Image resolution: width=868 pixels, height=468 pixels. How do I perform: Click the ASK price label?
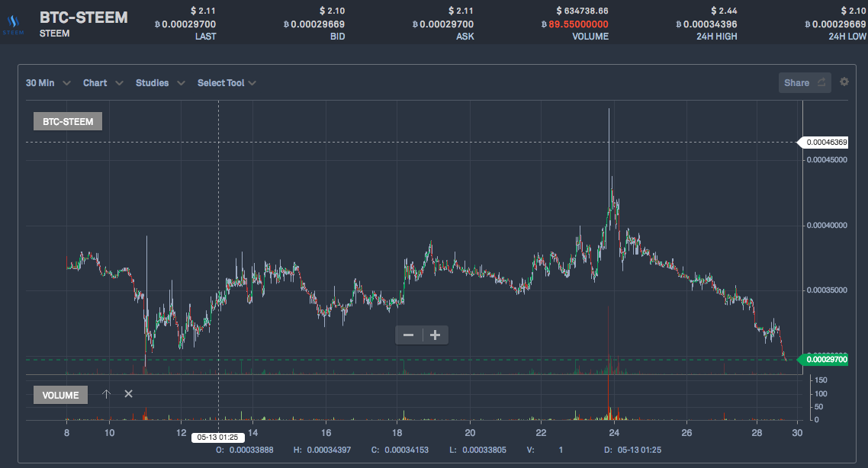click(465, 37)
